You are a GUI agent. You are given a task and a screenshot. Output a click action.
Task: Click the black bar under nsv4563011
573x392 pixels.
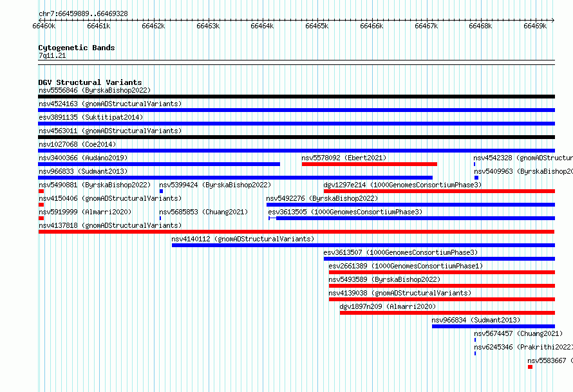[x=296, y=137]
